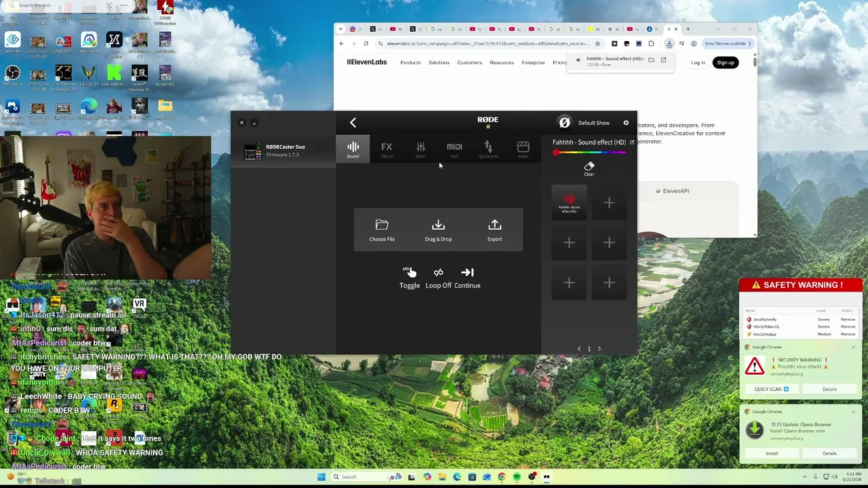Open File Explorer from the taskbar

pyautogui.click(x=442, y=477)
